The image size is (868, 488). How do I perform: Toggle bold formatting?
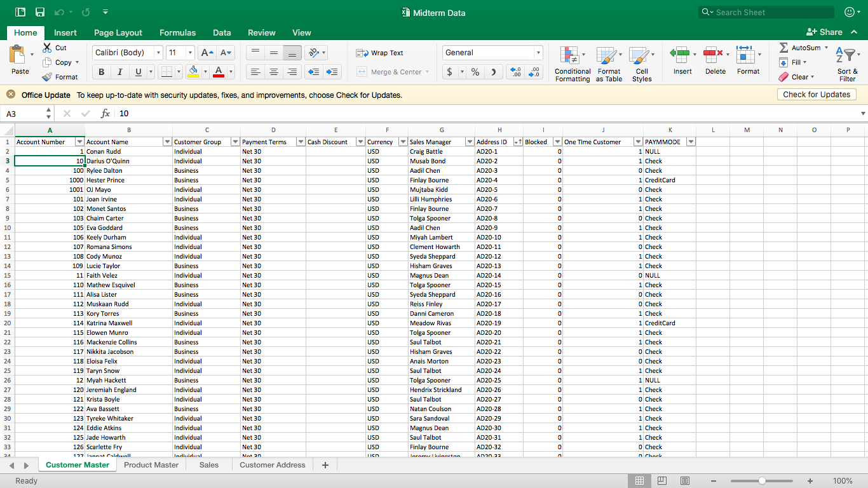[100, 72]
